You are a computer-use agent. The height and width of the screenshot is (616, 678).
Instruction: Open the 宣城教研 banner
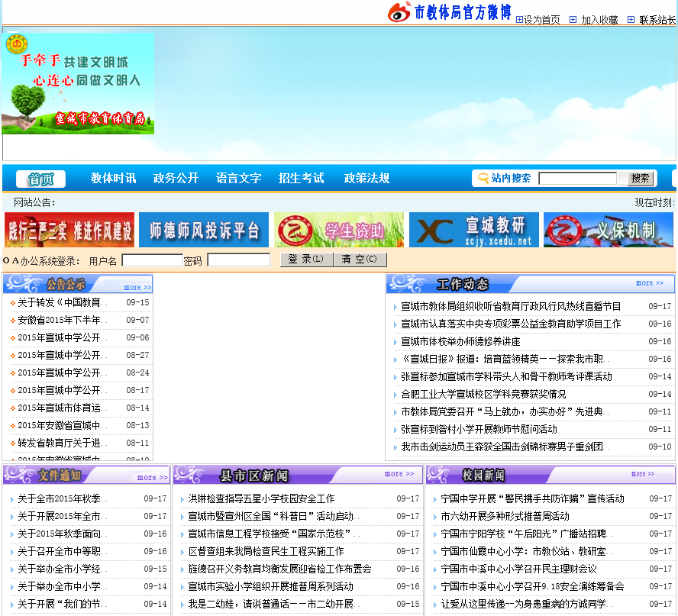(474, 230)
